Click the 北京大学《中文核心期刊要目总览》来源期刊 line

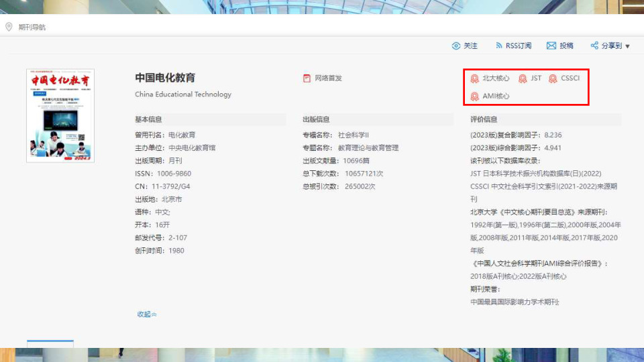[x=539, y=213]
